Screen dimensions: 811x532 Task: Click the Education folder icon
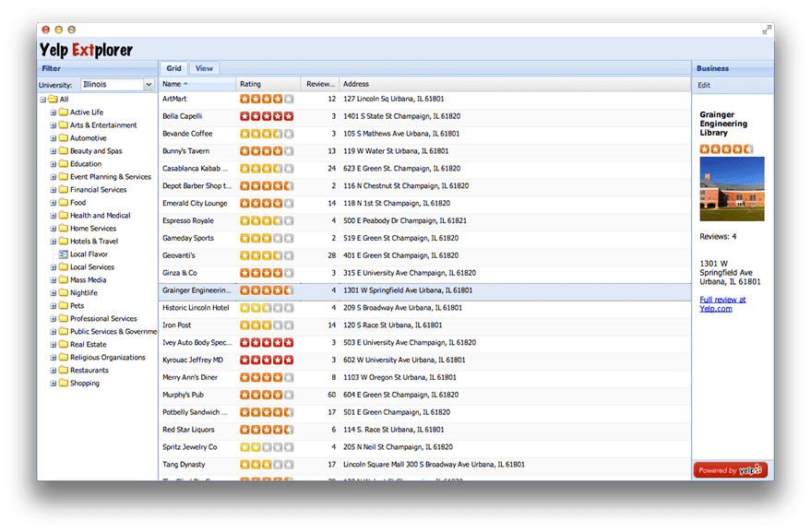pos(63,163)
